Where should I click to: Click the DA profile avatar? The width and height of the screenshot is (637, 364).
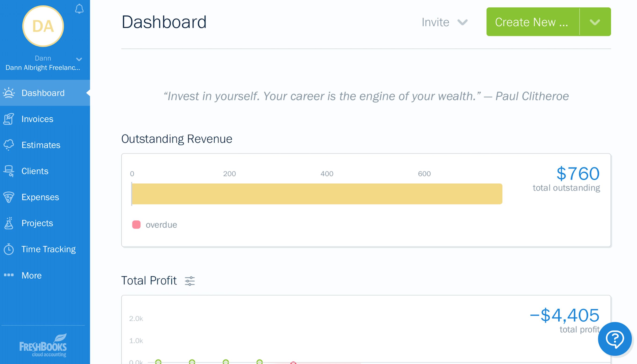coord(43,26)
